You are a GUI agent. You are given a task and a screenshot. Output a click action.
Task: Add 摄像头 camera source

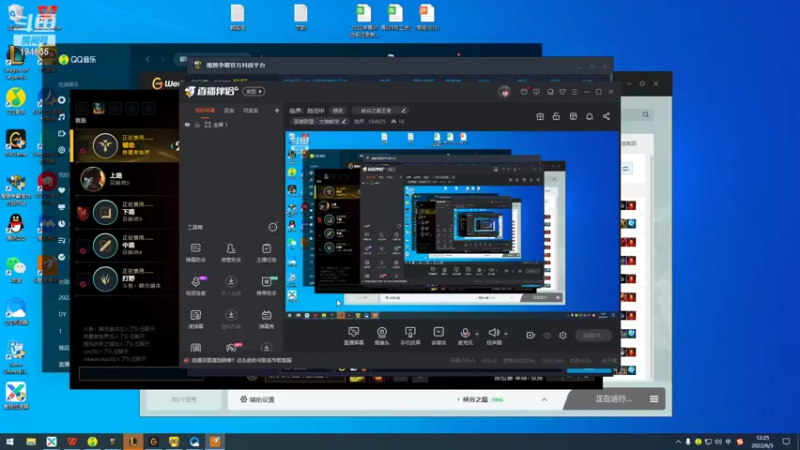(382, 336)
